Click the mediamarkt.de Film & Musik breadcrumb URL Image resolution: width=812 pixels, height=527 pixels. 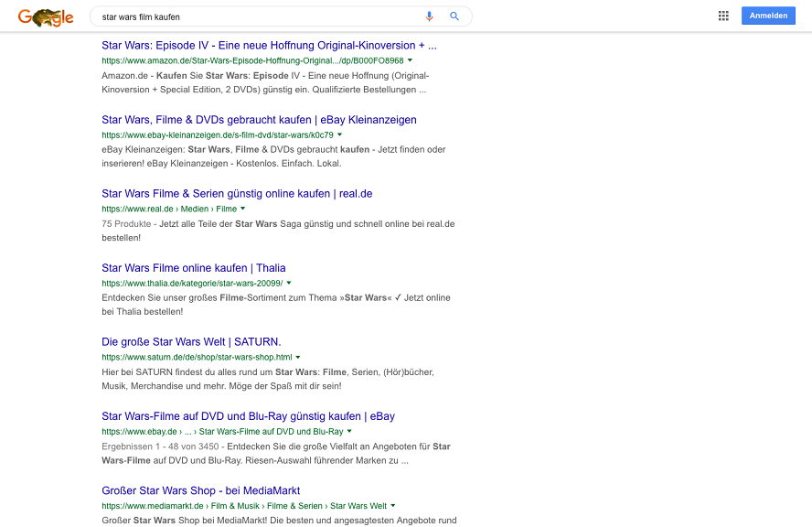click(x=244, y=506)
